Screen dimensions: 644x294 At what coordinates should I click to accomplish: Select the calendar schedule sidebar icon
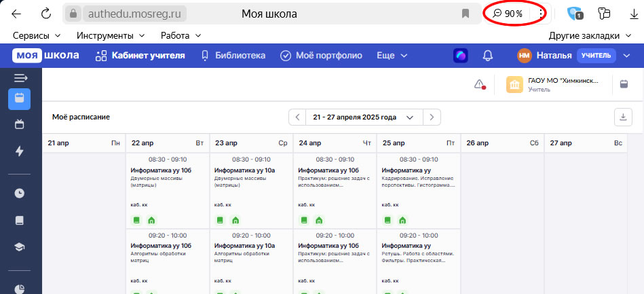pos(19,98)
